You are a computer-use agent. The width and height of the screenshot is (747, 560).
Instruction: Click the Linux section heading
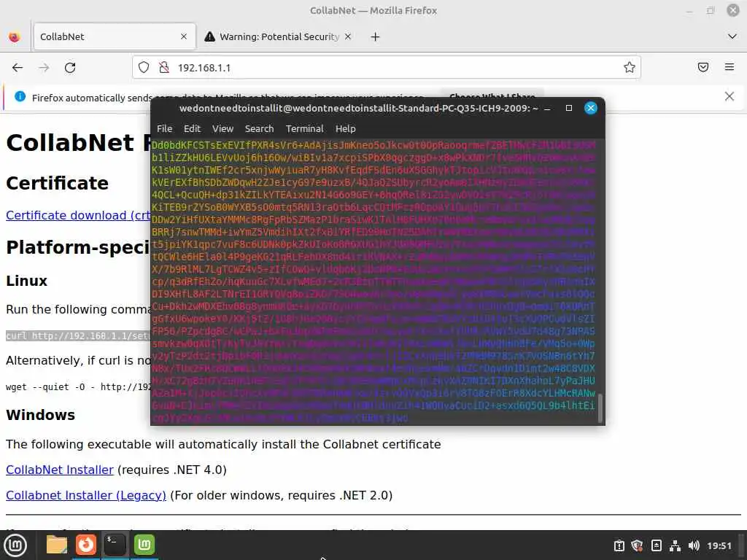27,281
